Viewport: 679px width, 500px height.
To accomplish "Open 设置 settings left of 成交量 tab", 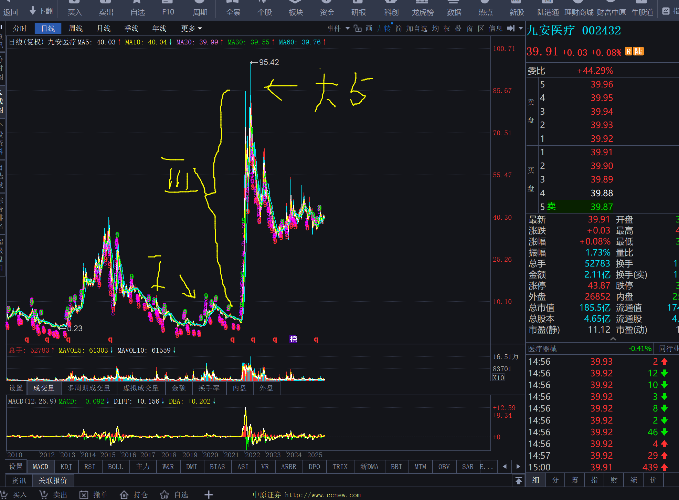I will pos(16,388).
